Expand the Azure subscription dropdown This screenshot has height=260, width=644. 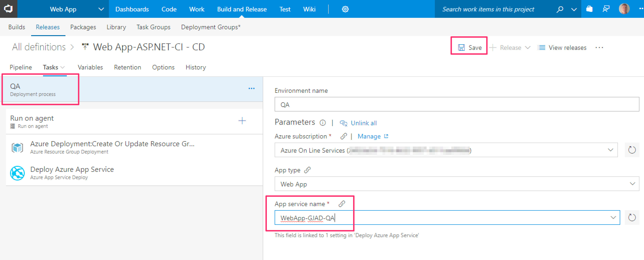click(610, 150)
